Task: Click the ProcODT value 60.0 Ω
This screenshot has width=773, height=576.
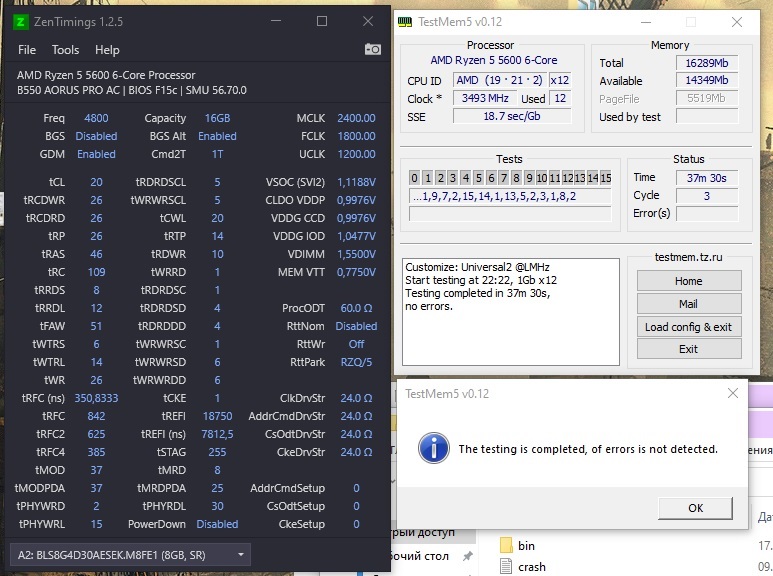Action: coord(356,308)
